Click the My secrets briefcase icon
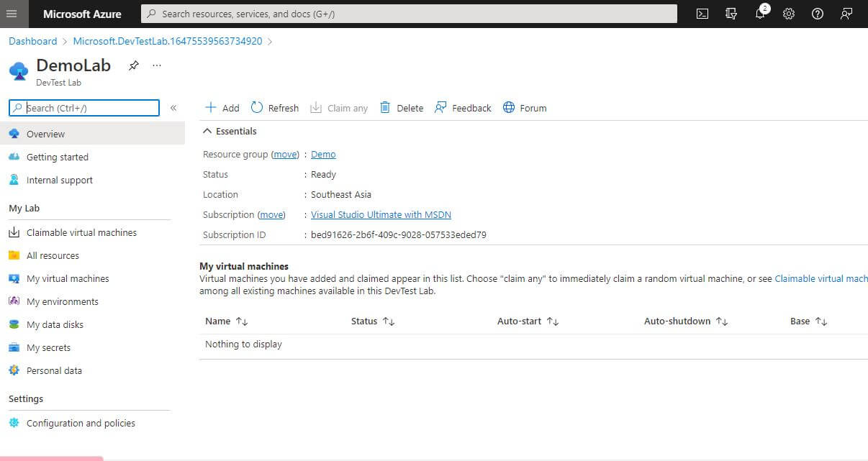Image resolution: width=868 pixels, height=461 pixels. [14, 347]
